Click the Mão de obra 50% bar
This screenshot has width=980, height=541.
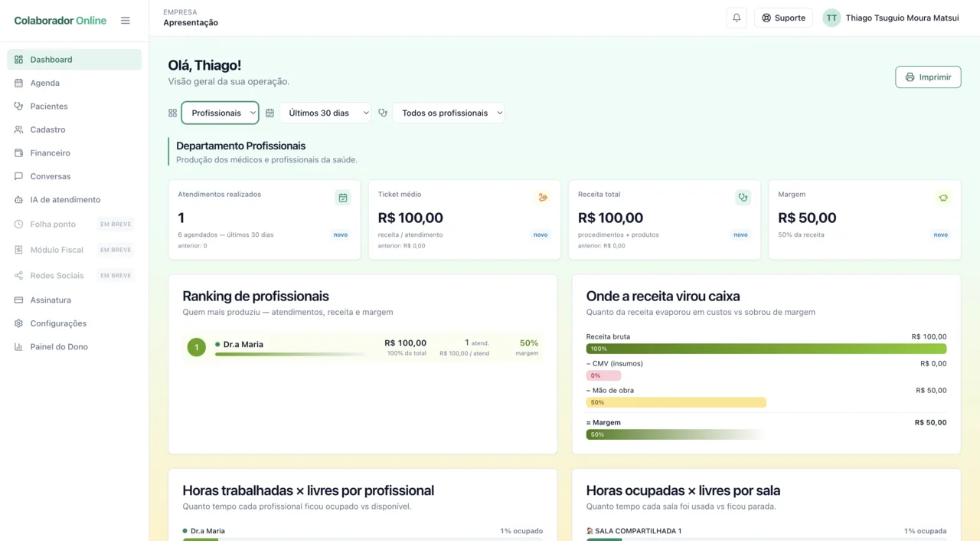pos(676,402)
